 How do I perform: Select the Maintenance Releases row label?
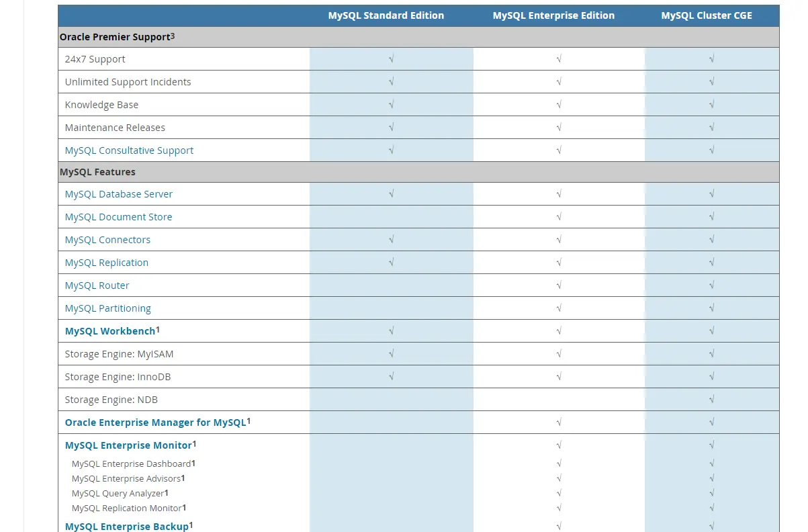click(115, 128)
